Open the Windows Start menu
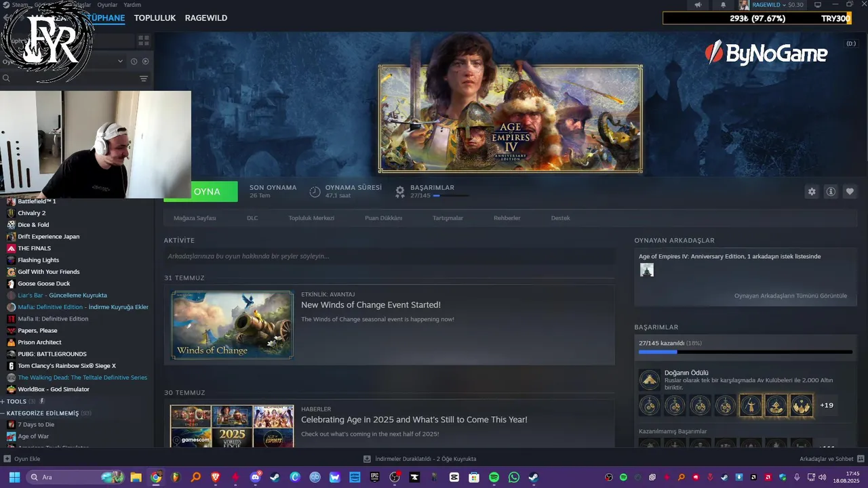Viewport: 868px width, 488px height. pos(14,477)
